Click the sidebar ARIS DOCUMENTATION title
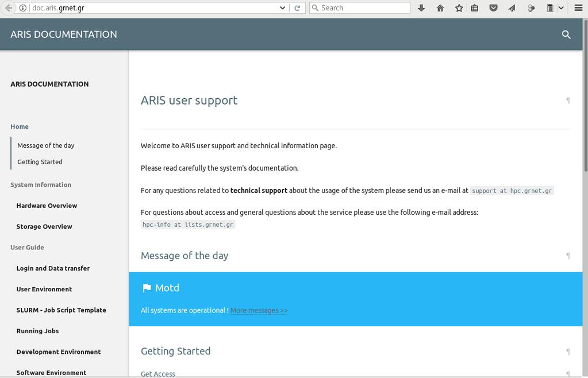Screen dimensions: 588x378 click(x=49, y=84)
